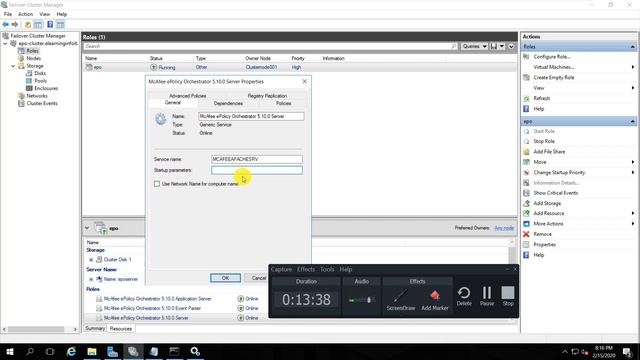
Task: Click the Stop Role icon
Action: tap(526, 141)
